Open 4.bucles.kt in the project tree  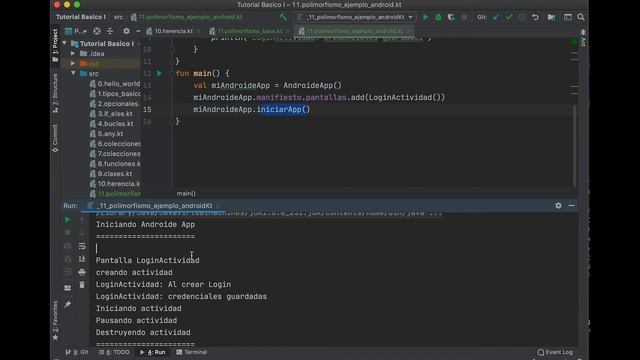click(111, 124)
